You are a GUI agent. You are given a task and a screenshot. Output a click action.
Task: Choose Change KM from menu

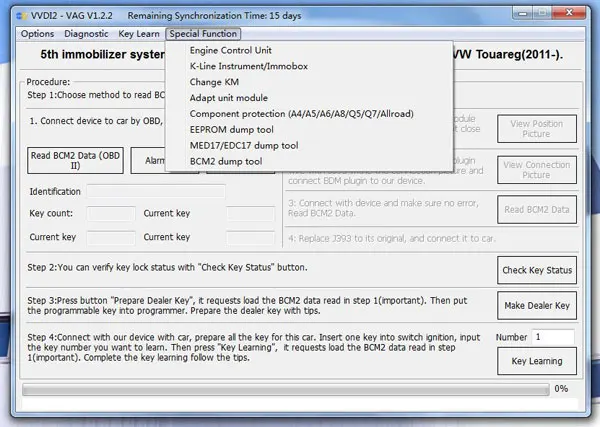(x=214, y=82)
